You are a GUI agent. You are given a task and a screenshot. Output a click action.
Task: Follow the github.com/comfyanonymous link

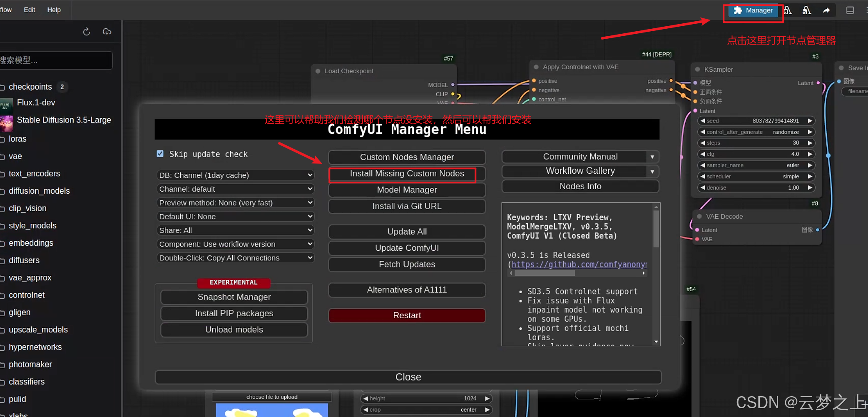(x=579, y=265)
